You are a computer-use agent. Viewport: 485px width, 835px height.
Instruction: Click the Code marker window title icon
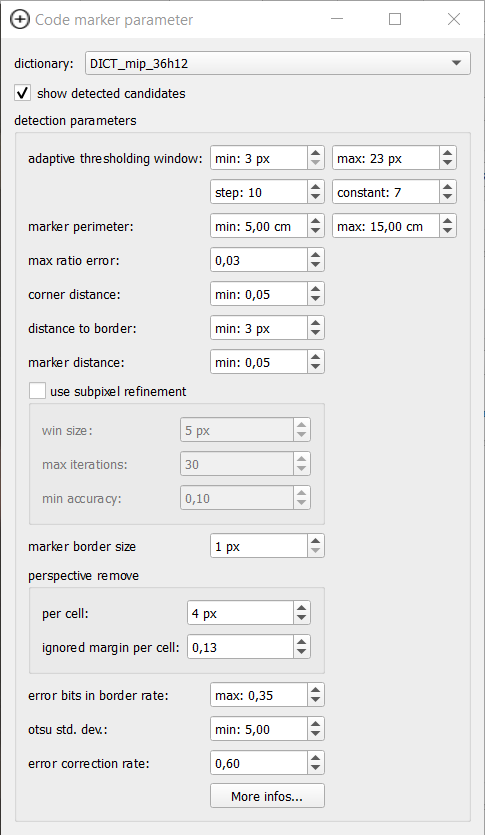click(x=20, y=20)
